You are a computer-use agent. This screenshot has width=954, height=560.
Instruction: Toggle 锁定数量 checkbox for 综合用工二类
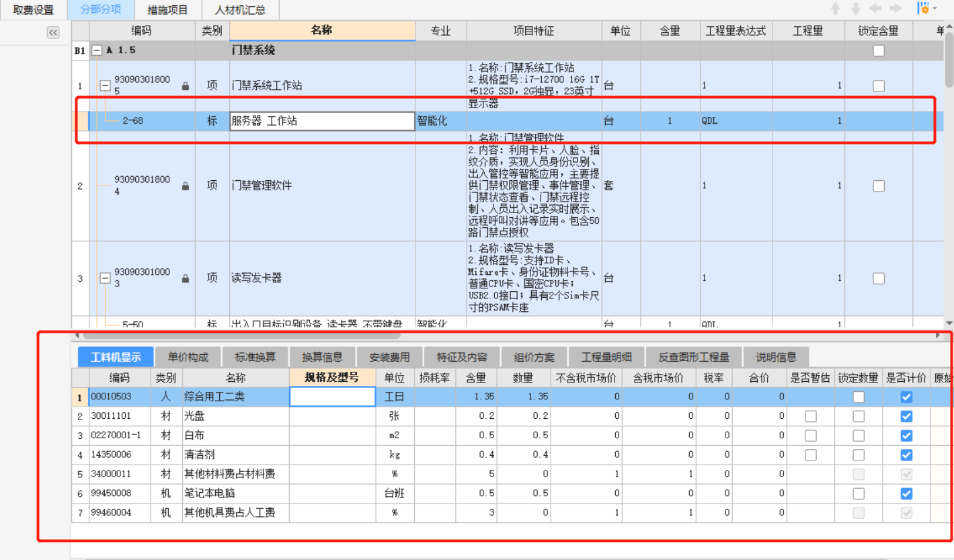[x=859, y=397]
